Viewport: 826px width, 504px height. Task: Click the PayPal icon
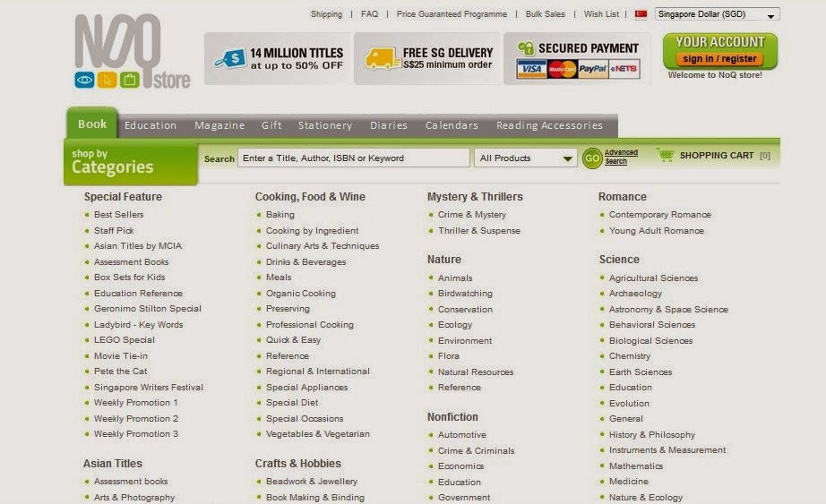[593, 69]
